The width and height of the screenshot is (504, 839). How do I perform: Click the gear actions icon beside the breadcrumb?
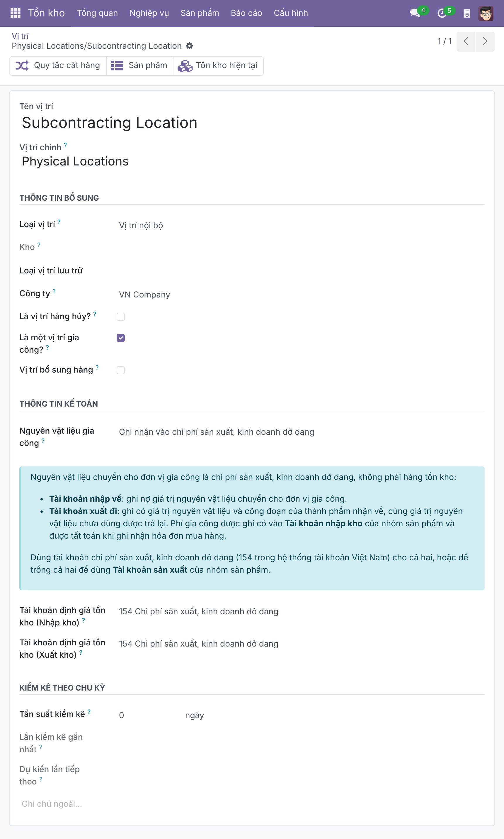190,45
